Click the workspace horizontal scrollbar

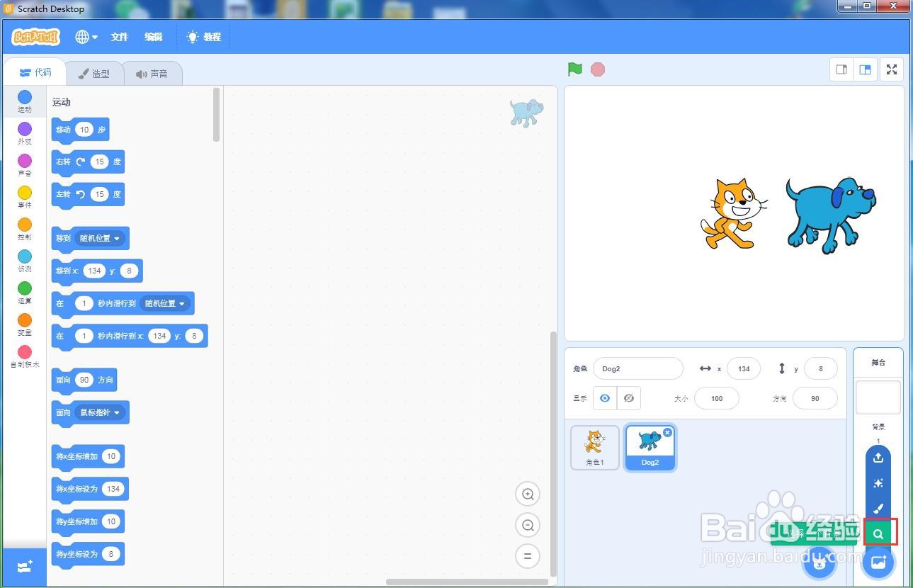tap(467, 582)
